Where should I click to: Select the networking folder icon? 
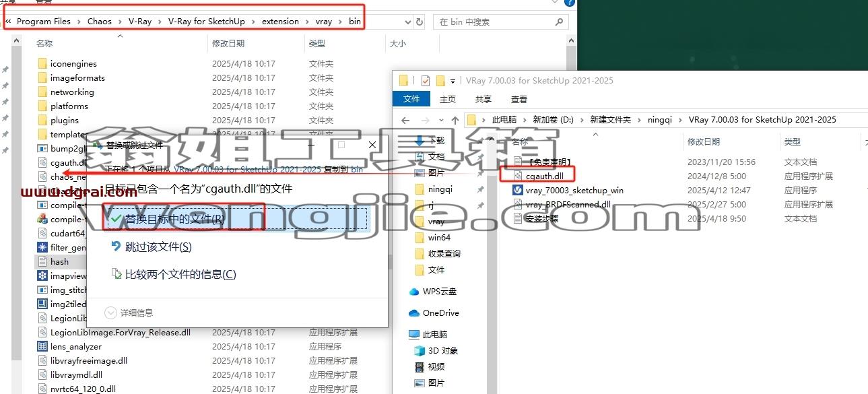[42, 92]
